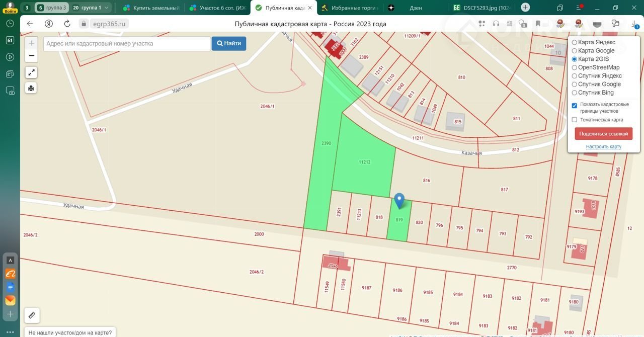Click the blue location pin on parcel 819
The height and width of the screenshot is (337, 644).
(399, 201)
